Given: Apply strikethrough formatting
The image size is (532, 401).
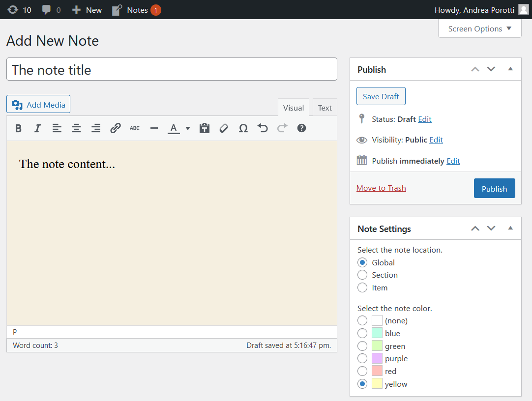Looking at the screenshot, I should (x=135, y=128).
